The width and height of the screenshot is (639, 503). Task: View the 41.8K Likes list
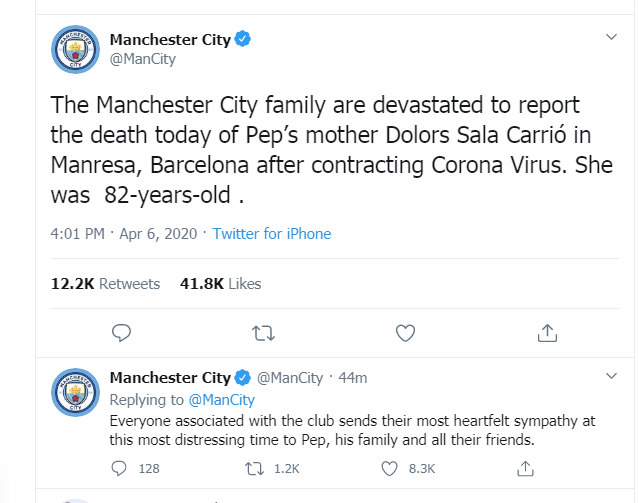tap(220, 284)
